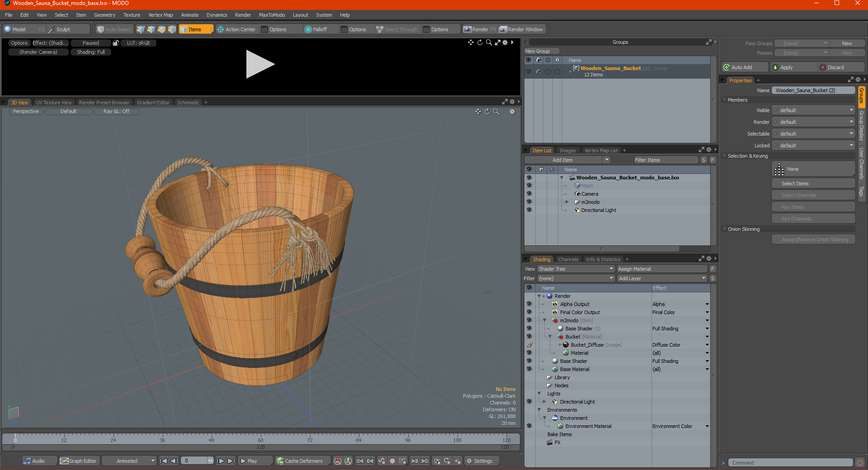
Task: Open timeline Settings gear
Action: [469, 461]
